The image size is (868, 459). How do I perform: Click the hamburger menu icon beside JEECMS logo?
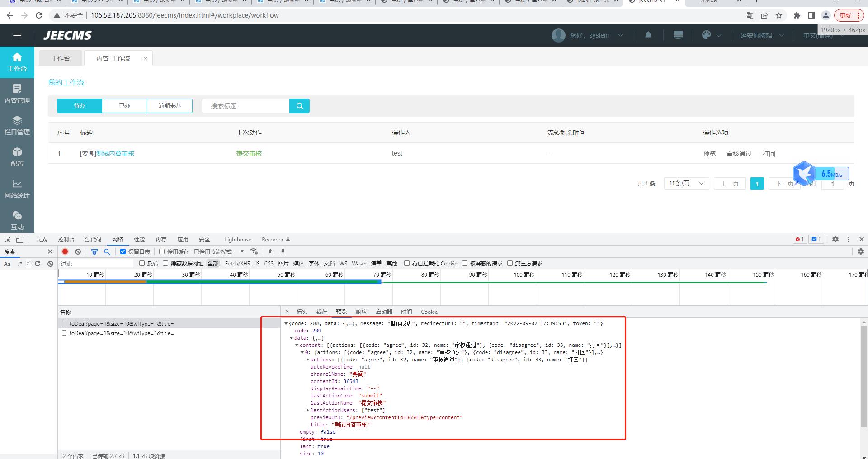pos(17,35)
